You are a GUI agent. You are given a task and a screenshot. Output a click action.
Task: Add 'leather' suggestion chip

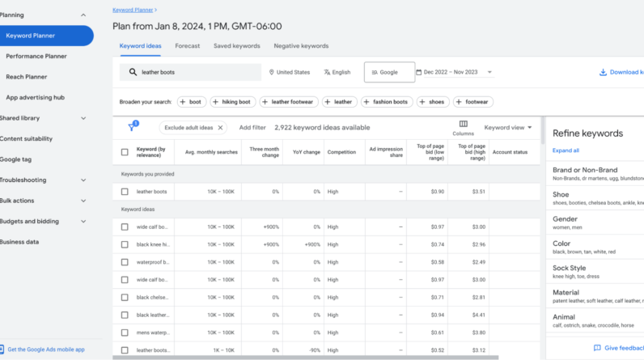click(x=340, y=102)
